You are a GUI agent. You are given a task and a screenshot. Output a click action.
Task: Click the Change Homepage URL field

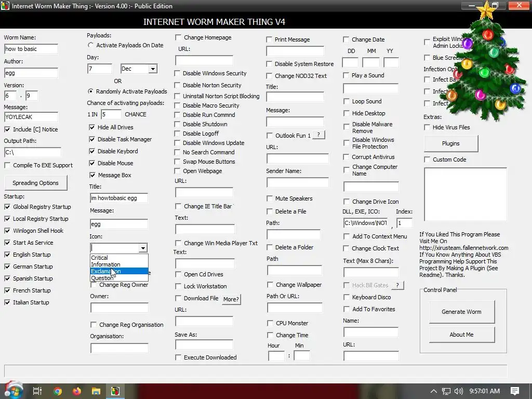204,60
